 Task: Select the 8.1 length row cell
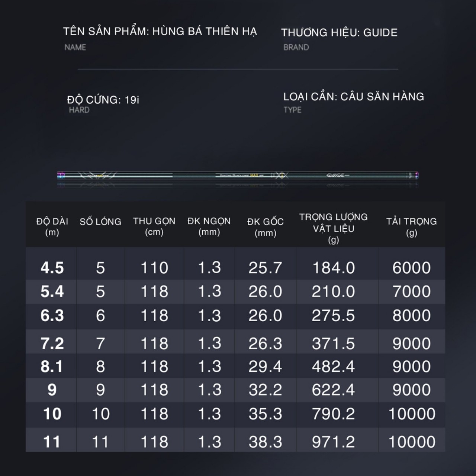pyautogui.click(x=52, y=367)
